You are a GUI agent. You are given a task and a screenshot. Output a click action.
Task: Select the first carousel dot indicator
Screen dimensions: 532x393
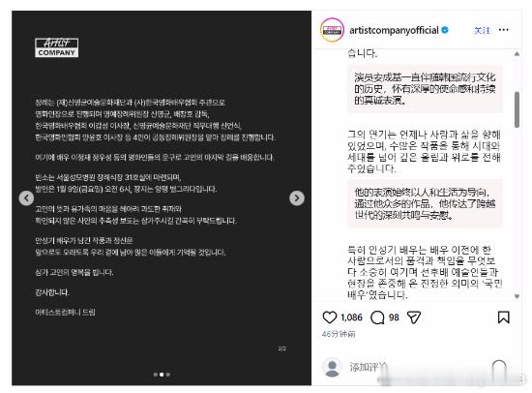pyautogui.click(x=156, y=375)
